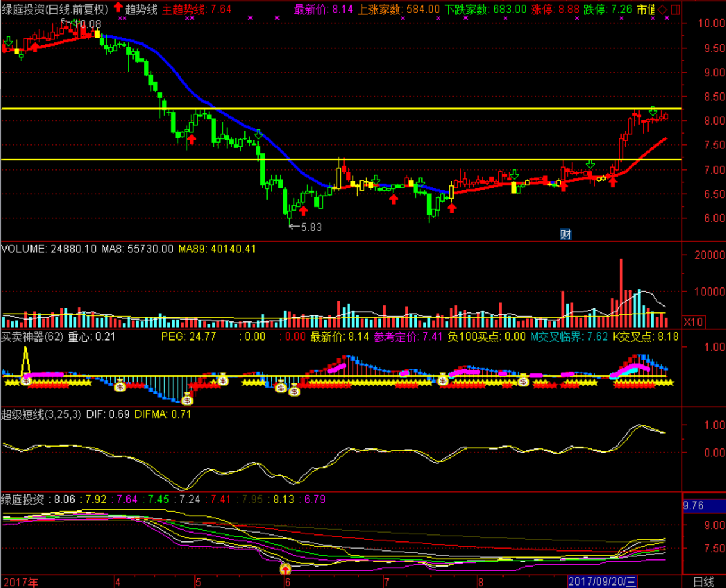This screenshot has width=726, height=588.
Task: Click the DIFMA: 0.71 value
Action: [x=163, y=414]
